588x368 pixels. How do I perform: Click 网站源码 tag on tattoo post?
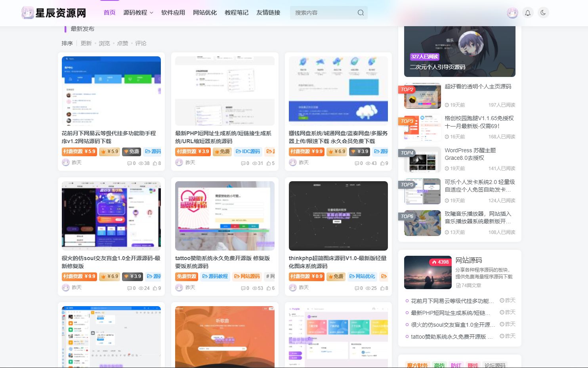pos(247,276)
